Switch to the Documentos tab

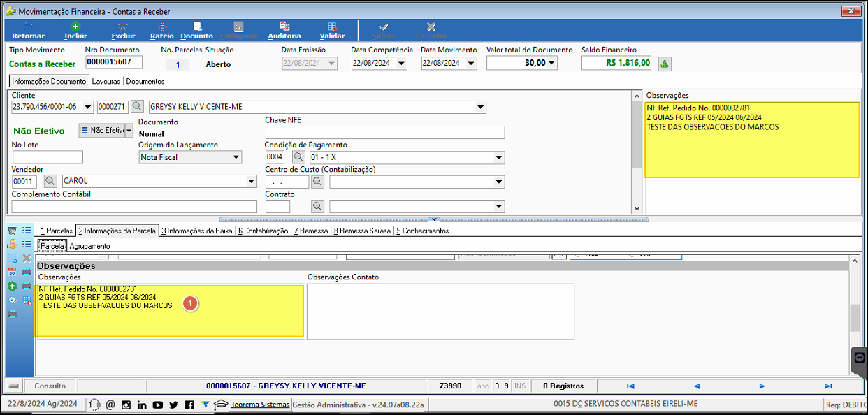(145, 81)
